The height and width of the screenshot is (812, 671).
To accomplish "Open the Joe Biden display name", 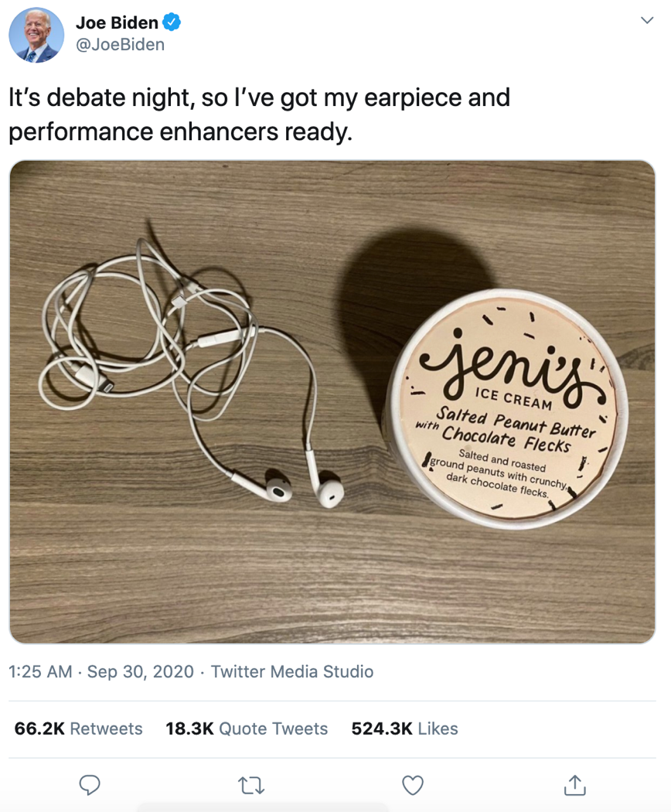I will [x=117, y=22].
